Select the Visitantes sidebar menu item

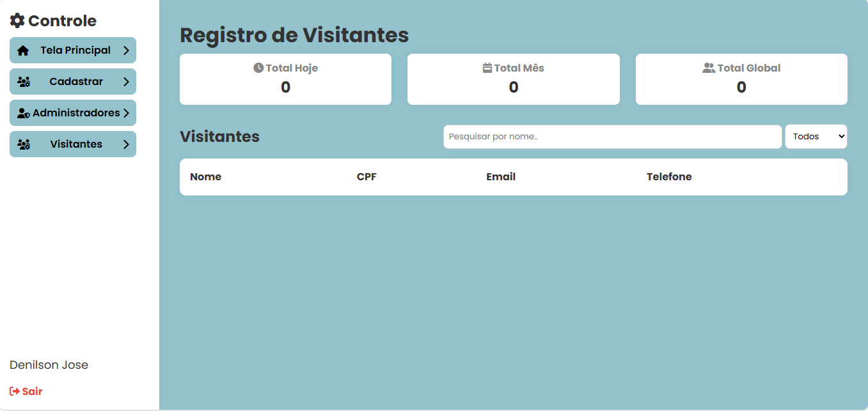click(73, 144)
